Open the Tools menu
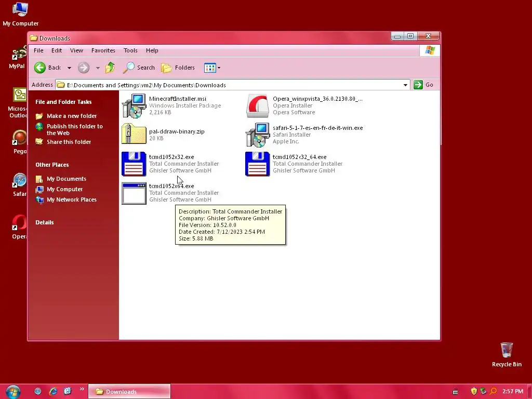This screenshot has width=532, height=399. [130, 50]
